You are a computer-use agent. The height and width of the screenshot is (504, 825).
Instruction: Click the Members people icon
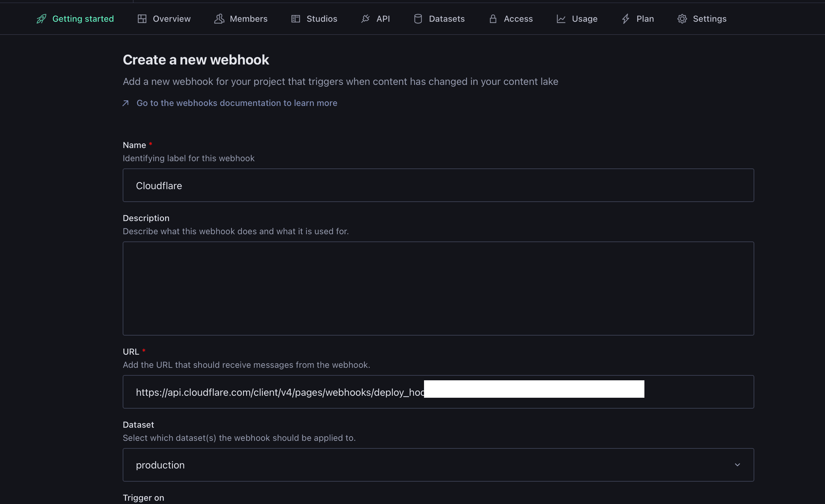pos(219,19)
